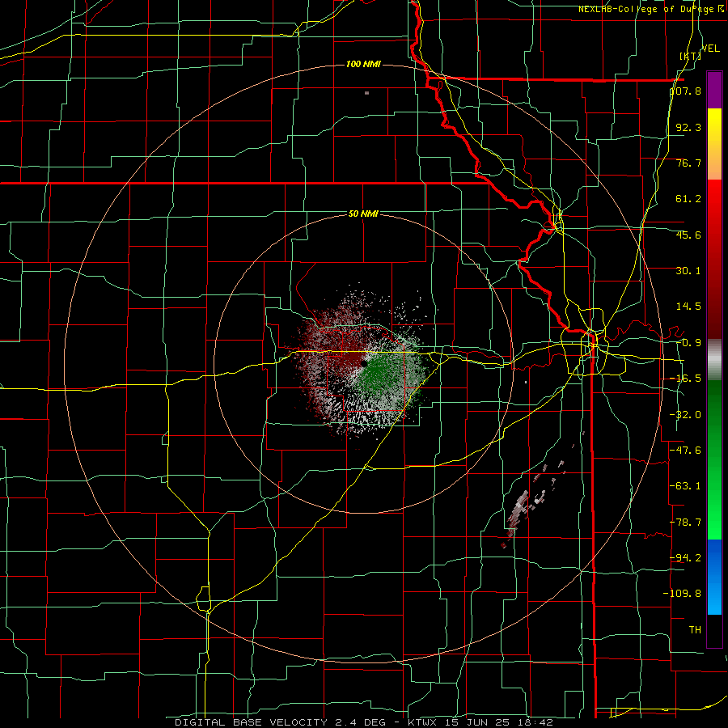Select the 61.2 velocity scale value
This screenshot has width=728, height=728.
(688, 199)
